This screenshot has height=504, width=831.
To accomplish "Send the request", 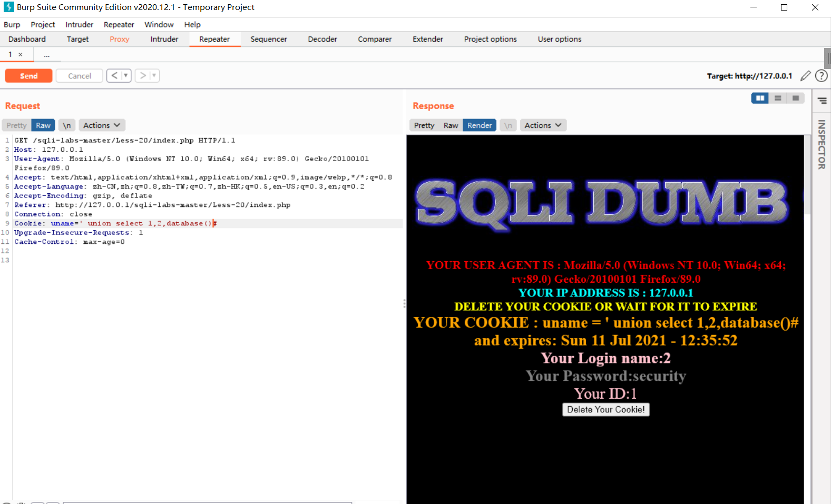I will [29, 76].
